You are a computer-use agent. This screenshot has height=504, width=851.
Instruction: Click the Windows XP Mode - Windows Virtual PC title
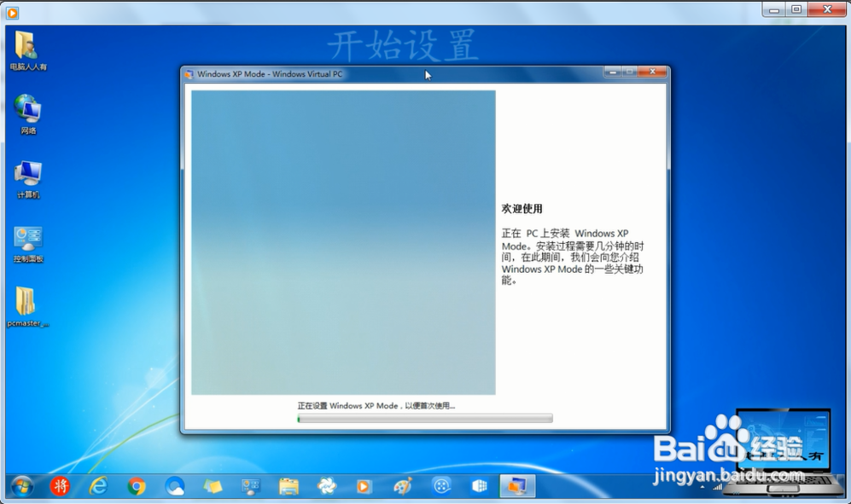(270, 74)
